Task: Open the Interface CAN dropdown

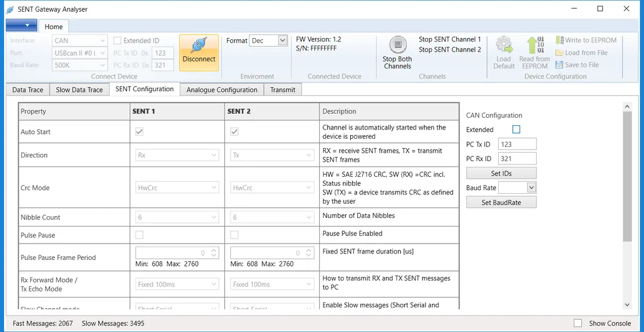Action: [x=80, y=40]
